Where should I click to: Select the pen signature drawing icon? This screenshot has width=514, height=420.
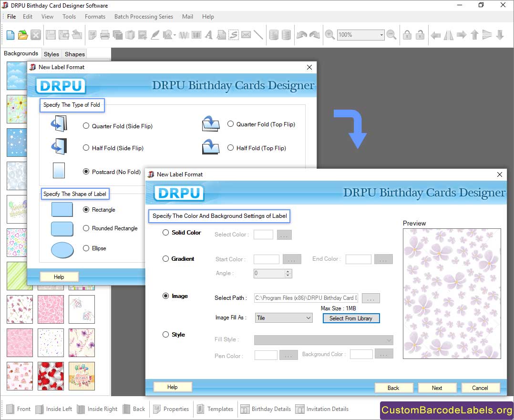[155, 35]
